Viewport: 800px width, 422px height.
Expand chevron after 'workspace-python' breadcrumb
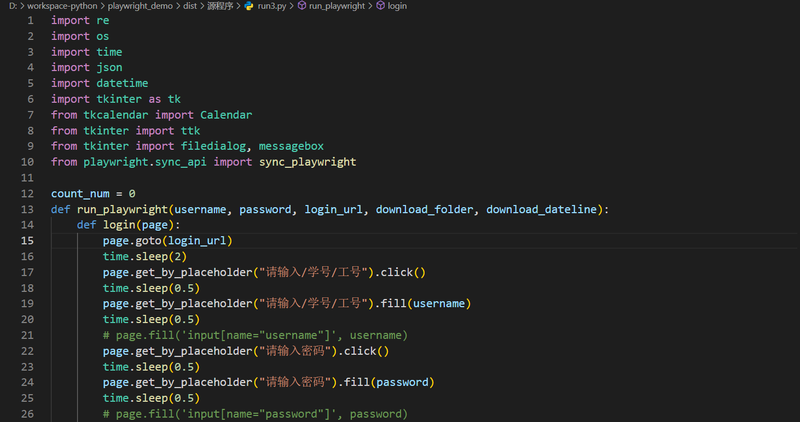[x=103, y=6]
